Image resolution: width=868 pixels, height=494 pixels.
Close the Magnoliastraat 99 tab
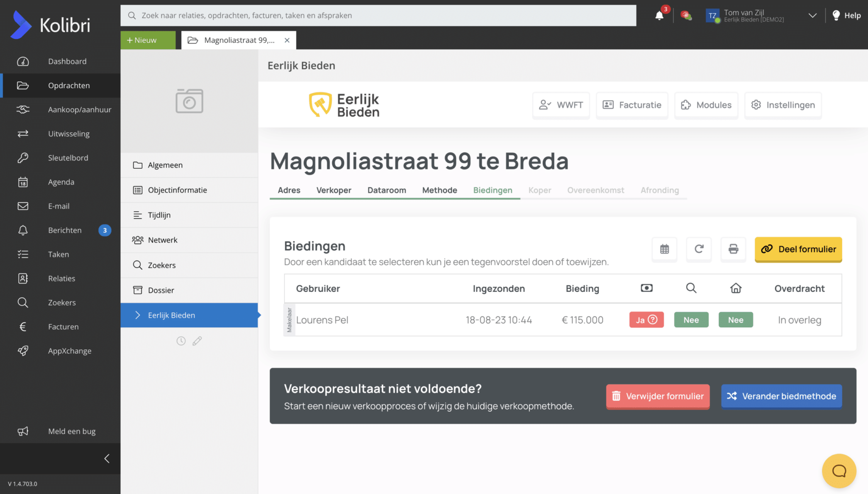coord(287,40)
